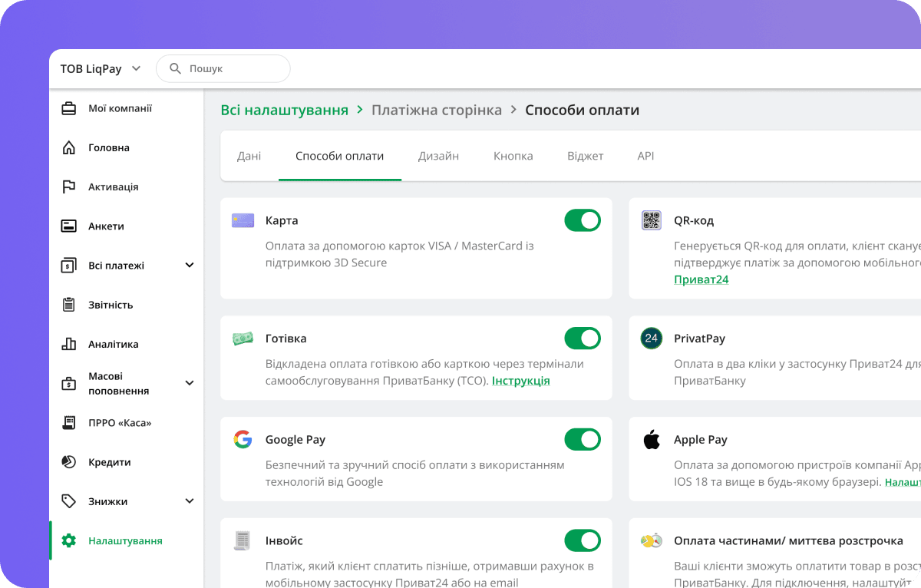Expand the Всі платежі submenu chevron
The image size is (921, 588).
tap(190, 266)
